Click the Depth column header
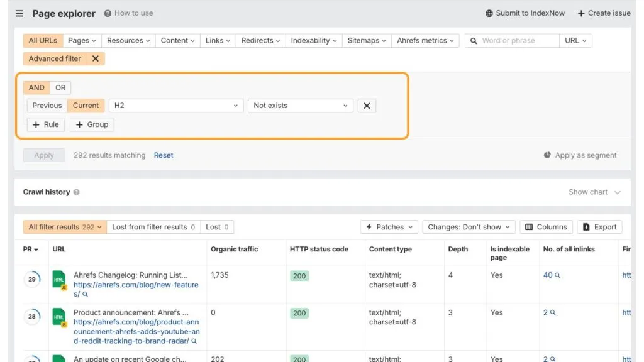The width and height of the screenshot is (644, 362). tap(458, 249)
